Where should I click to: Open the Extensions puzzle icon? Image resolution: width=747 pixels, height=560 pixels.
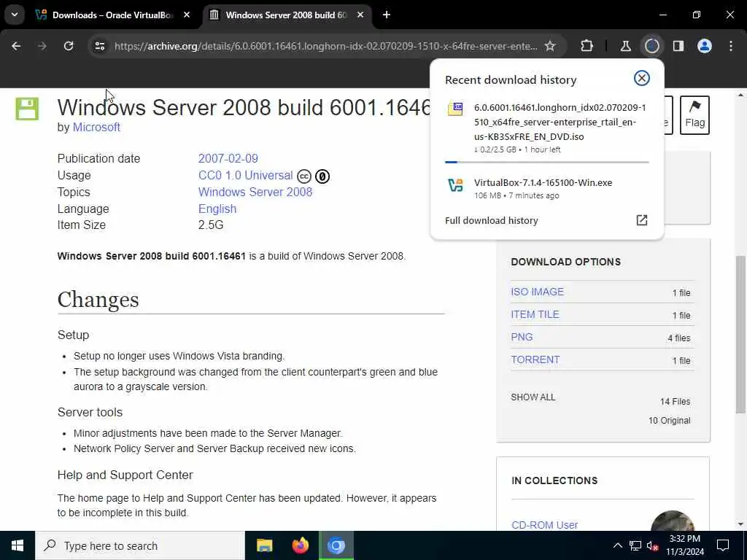(587, 46)
